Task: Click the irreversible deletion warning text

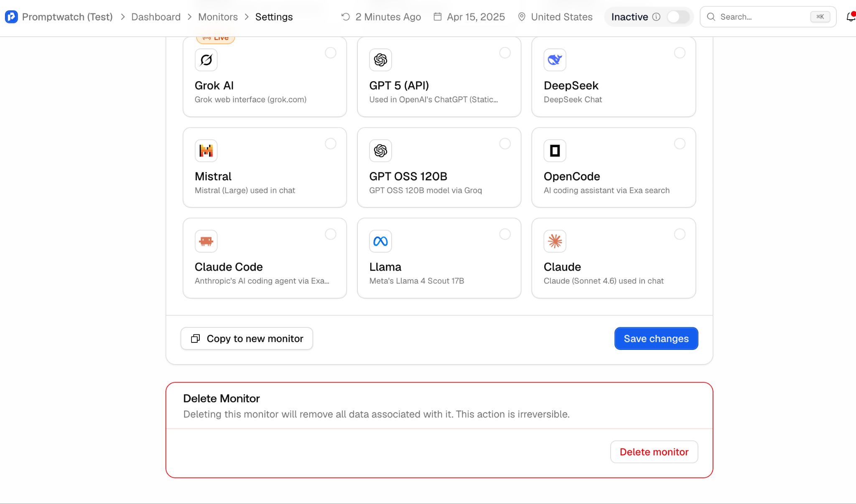Action: (377, 414)
